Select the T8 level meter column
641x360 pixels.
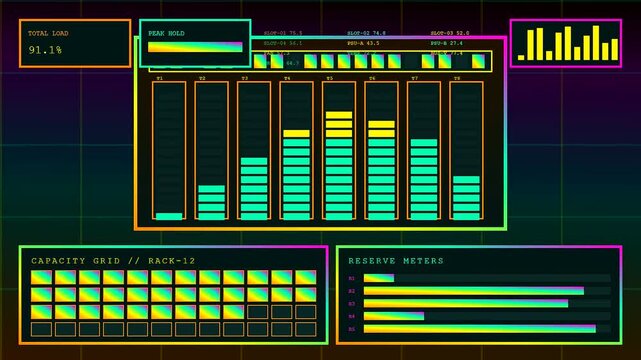[466, 151]
